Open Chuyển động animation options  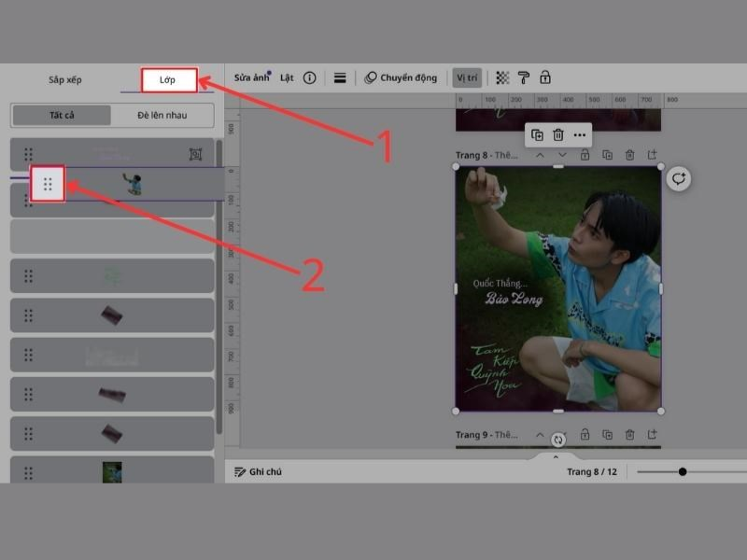tap(402, 77)
